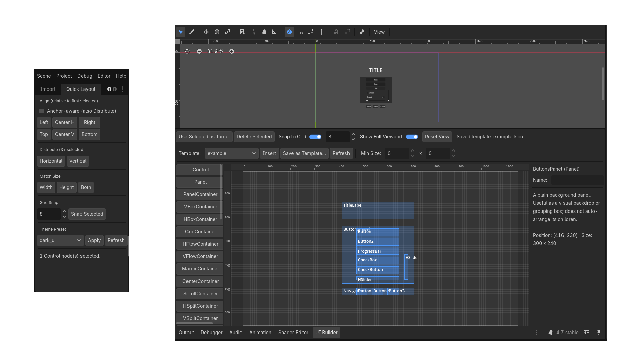Open skeleton bone options
The image size is (644, 362).
click(x=362, y=32)
